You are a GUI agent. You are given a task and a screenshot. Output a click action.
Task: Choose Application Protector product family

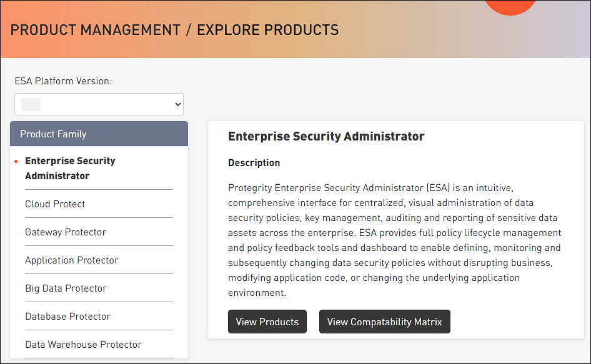click(72, 260)
